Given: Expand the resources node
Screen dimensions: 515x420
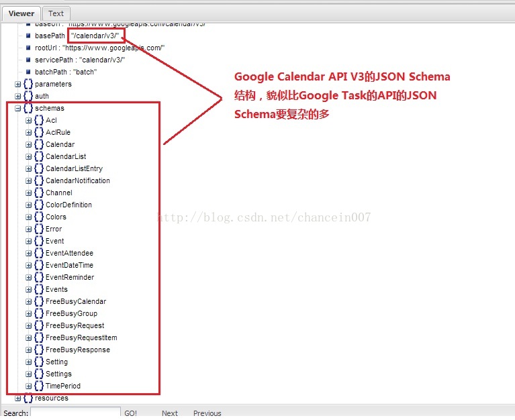Looking at the screenshot, I should click(x=17, y=399).
